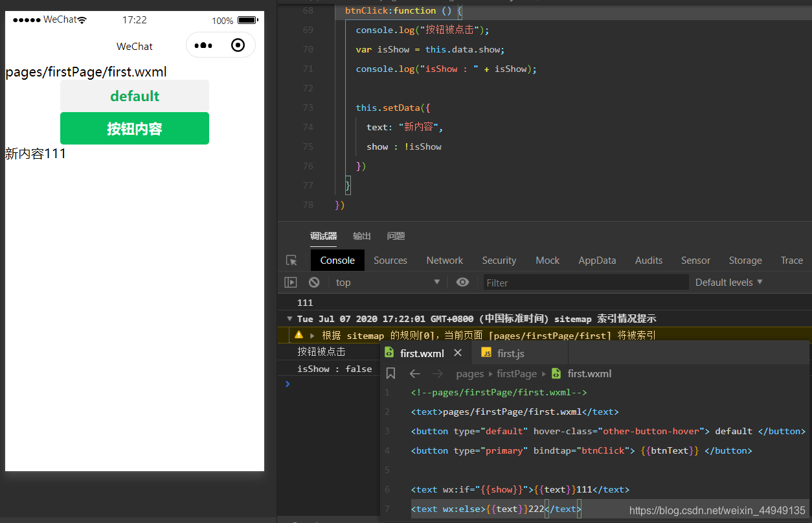This screenshot has height=523, width=812.
Task: Click the JS file icon on first.js tab
Action: 486,353
